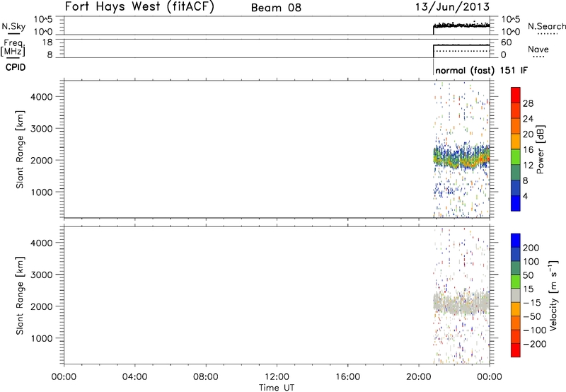Click the solid frequency trace in the Freq panel
566x392 pixels.
click(461, 45)
